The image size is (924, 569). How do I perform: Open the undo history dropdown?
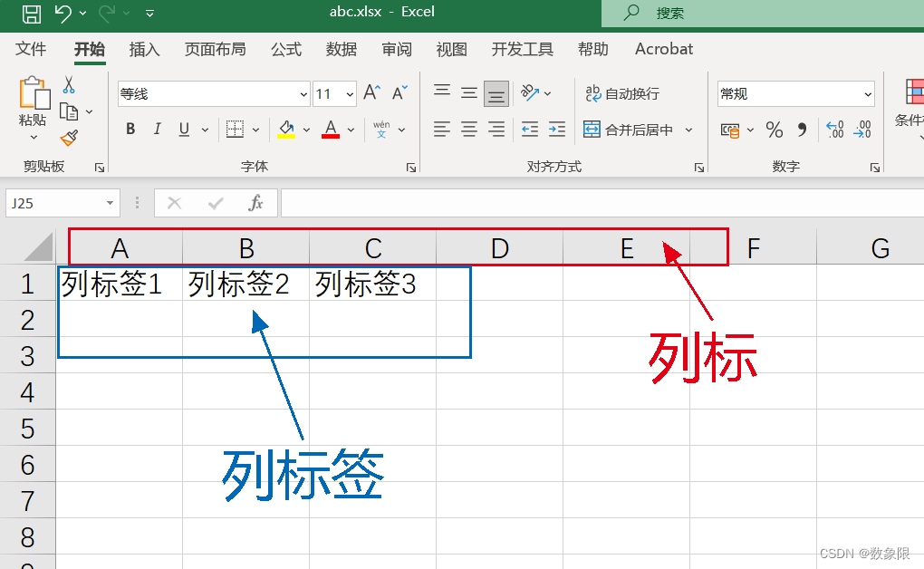click(82, 13)
